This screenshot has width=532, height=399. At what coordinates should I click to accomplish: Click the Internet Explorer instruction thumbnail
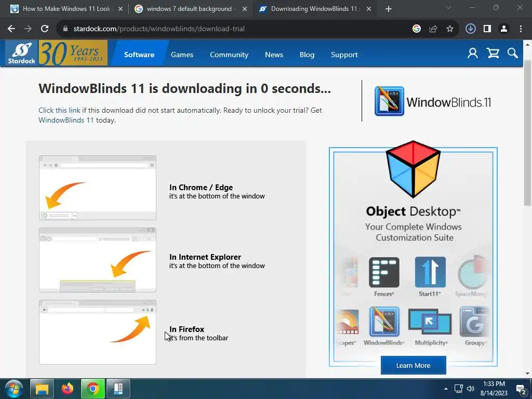pyautogui.click(x=97, y=260)
